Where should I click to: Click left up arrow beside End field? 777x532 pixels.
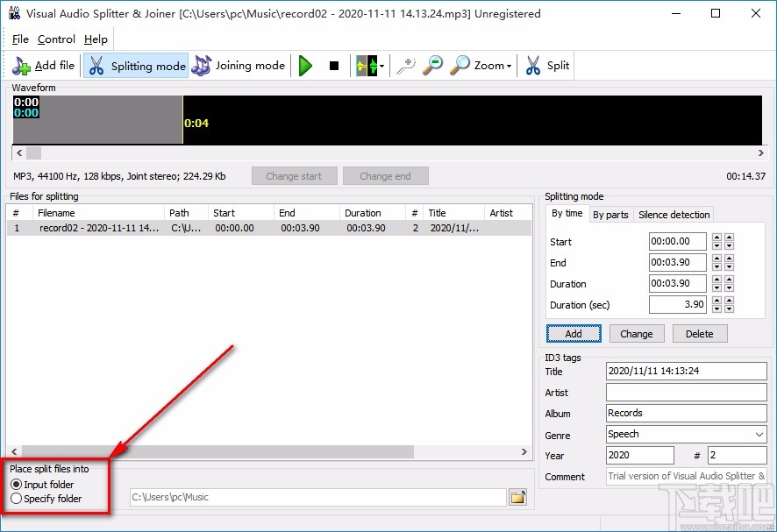(716, 259)
